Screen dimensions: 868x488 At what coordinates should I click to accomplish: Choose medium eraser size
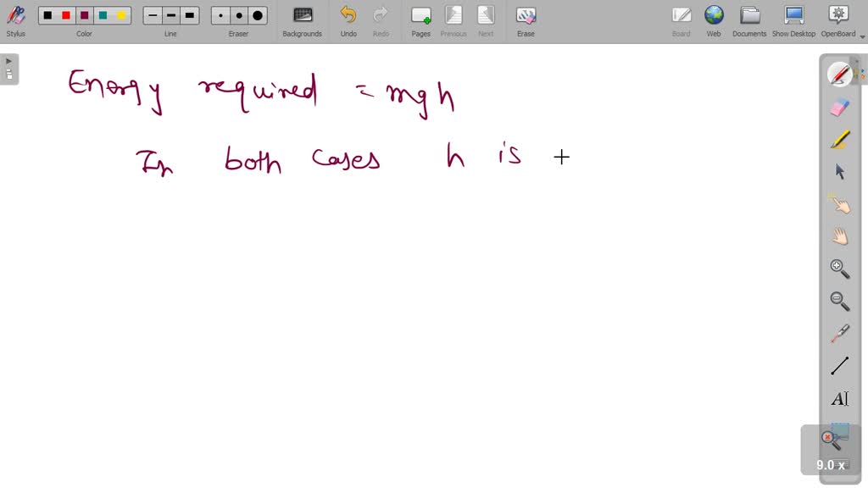click(x=239, y=15)
